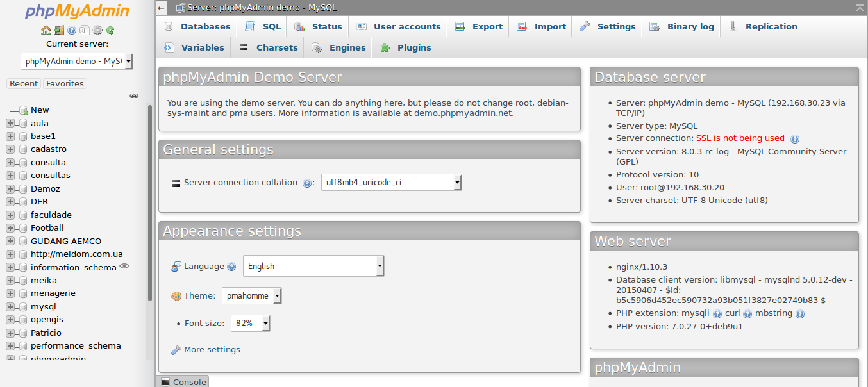868x387 pixels.
Task: Click the scroll-to-top arrow at top right
Action: [x=860, y=7]
